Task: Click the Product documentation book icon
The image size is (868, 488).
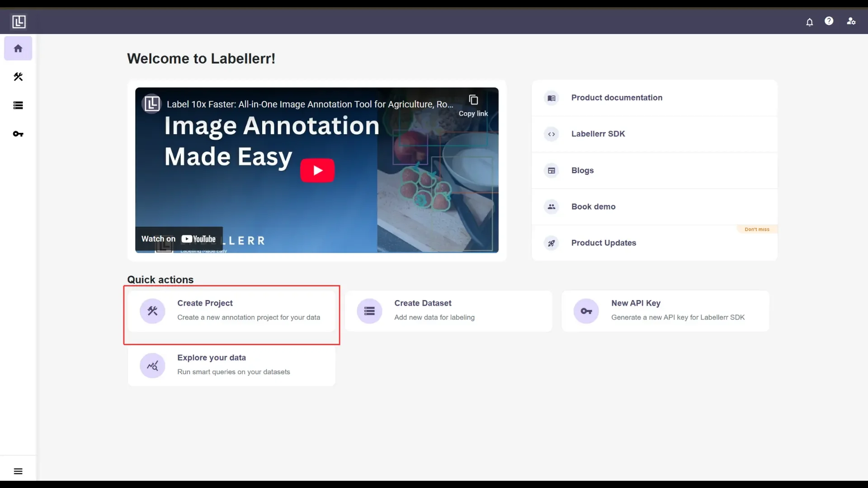Action: tap(552, 98)
